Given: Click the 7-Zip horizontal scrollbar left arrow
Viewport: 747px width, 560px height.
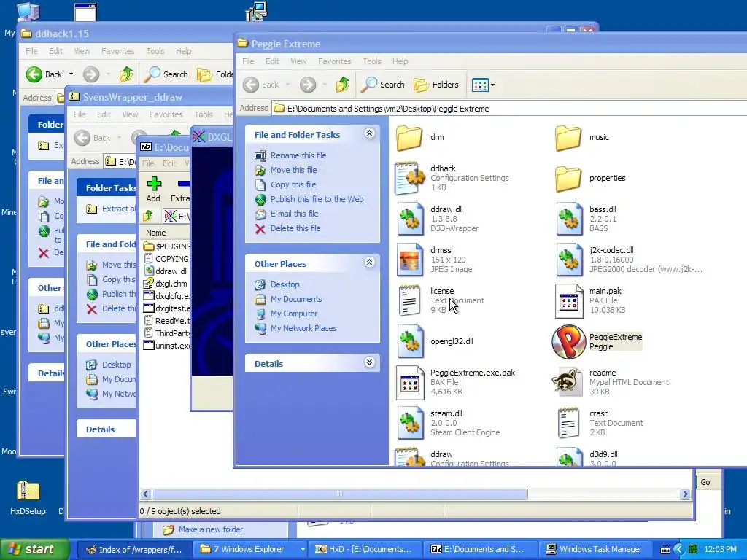Looking at the screenshot, I should [146, 494].
